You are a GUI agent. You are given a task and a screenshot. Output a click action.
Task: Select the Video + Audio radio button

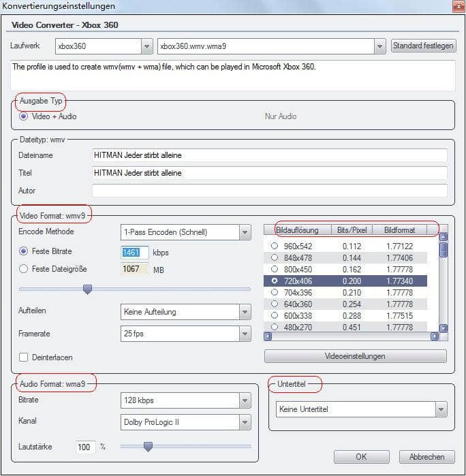[23, 116]
